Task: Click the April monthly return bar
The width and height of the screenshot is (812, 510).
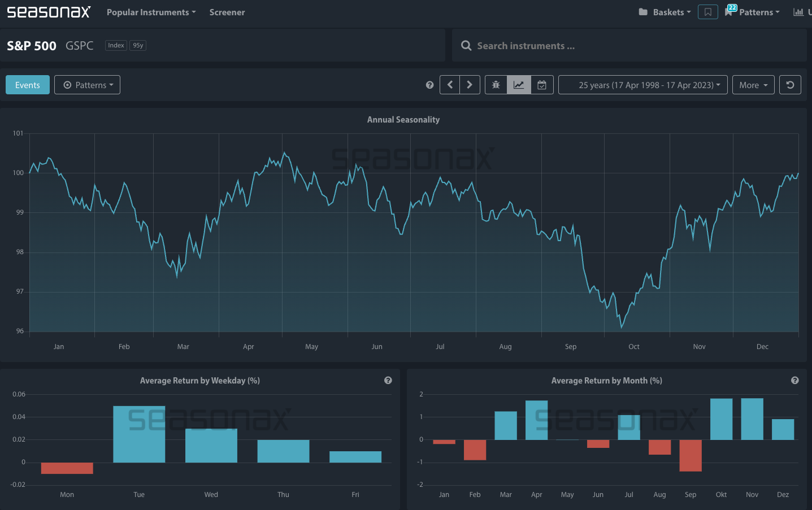Action: [x=537, y=420]
